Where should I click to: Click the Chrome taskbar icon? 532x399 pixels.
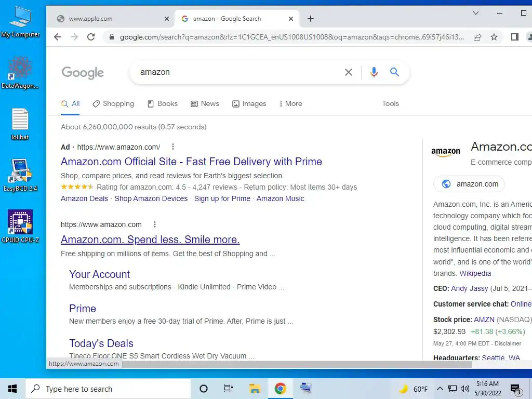280,389
